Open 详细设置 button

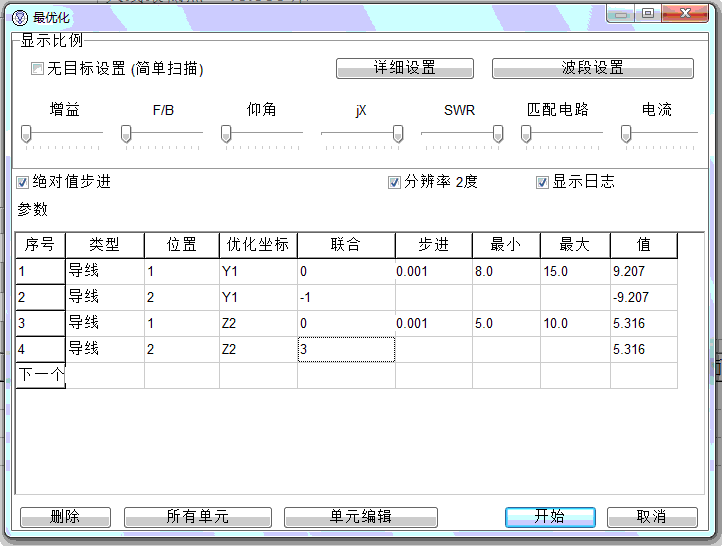405,68
